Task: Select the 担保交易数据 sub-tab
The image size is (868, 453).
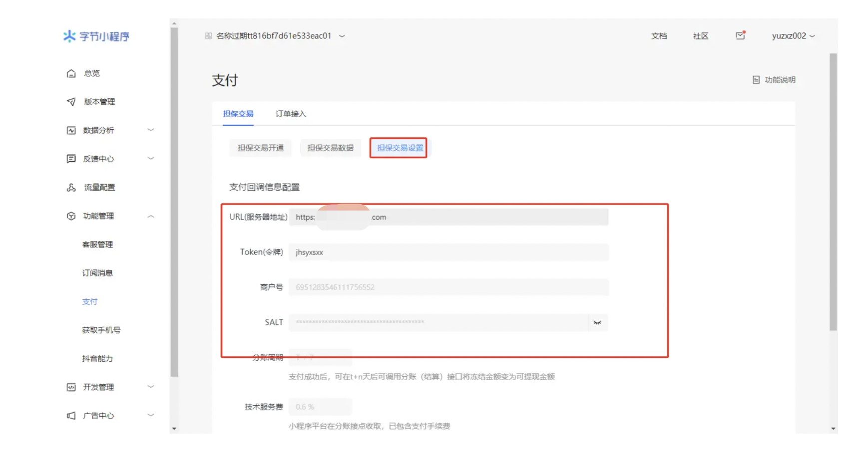Action: click(x=330, y=148)
